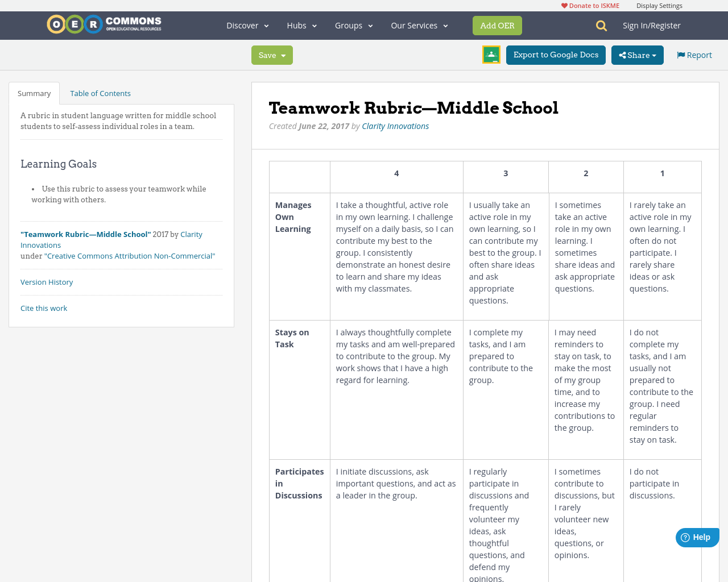Image resolution: width=728 pixels, height=582 pixels.
Task: Select the Summary tab
Action: point(34,93)
